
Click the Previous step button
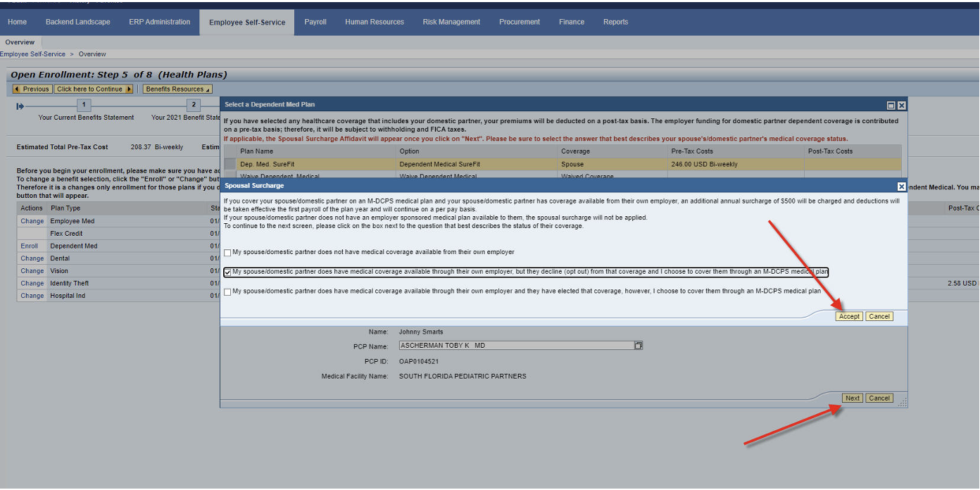pyautogui.click(x=32, y=89)
